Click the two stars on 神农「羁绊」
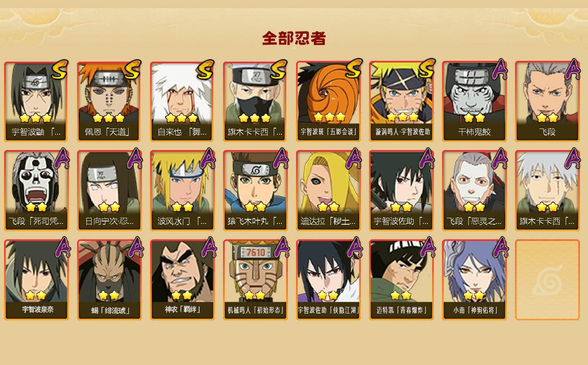The width and height of the screenshot is (588, 365). (182, 295)
